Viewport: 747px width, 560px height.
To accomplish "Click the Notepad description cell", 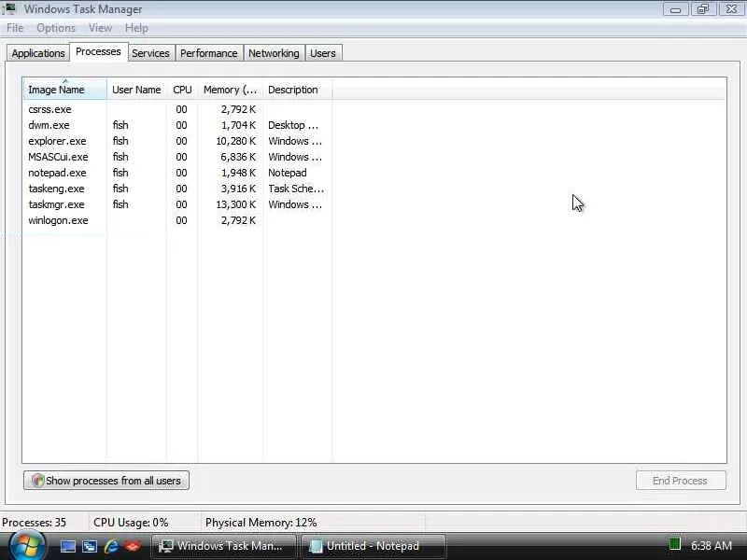I will point(288,173).
